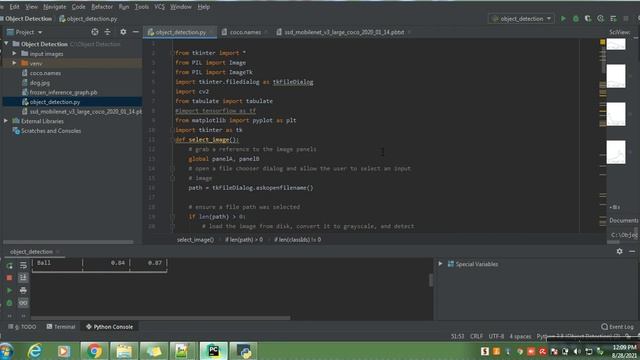Select dog.jpg in project tree
This screenshot has height=360, width=640.
[x=40, y=83]
